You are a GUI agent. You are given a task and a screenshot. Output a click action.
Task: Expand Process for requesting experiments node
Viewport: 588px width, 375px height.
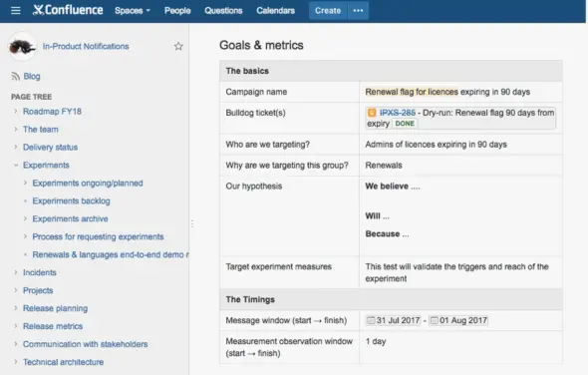(25, 236)
